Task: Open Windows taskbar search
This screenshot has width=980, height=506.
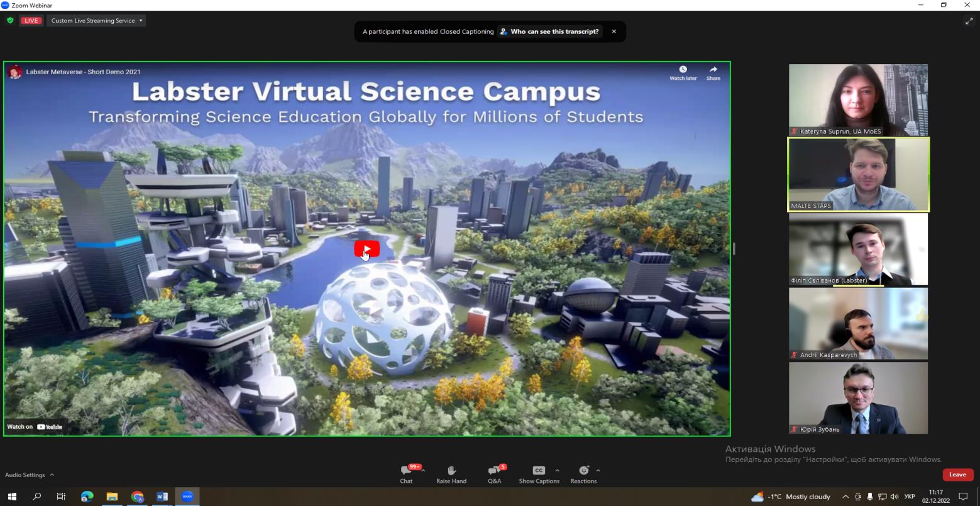Action: pyautogui.click(x=36, y=497)
